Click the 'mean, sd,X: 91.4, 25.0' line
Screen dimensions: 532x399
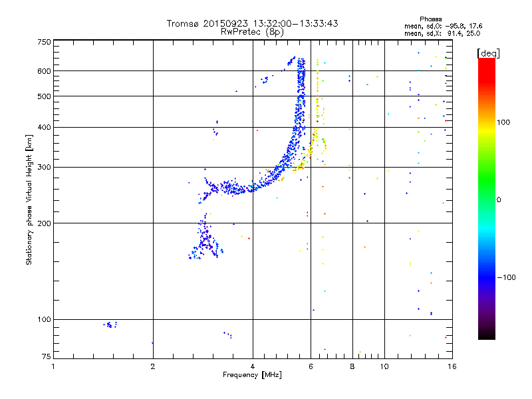point(442,33)
